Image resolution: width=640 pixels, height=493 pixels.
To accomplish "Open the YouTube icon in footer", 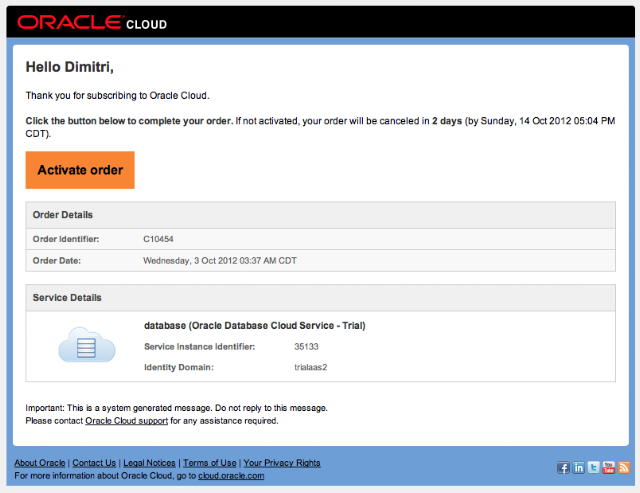I will 609,468.
